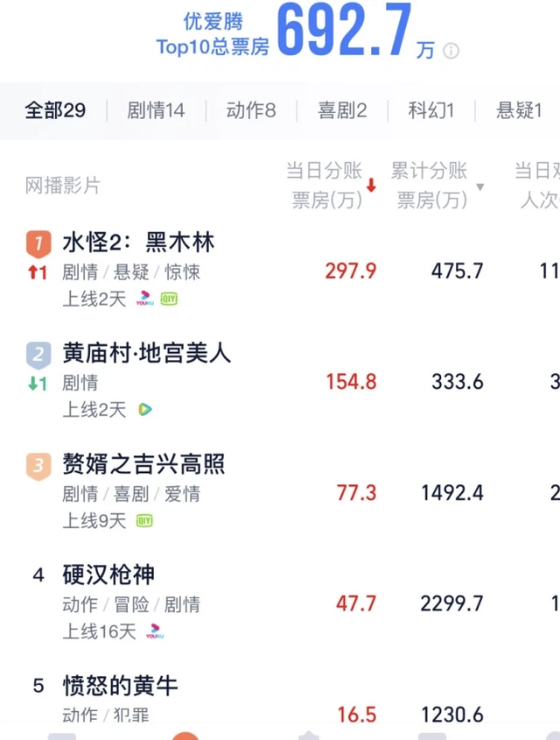Tap the rank 1 badge icon
The width and height of the screenshot is (560, 740).
pos(38,243)
